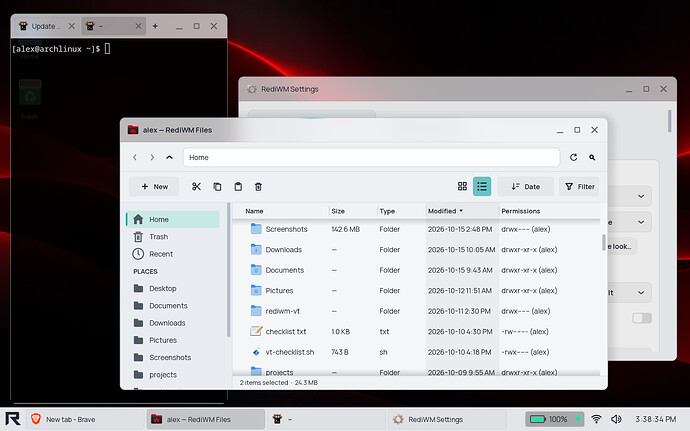Viewport: 690px width, 431px height.
Task: Go back in Files navigation
Action: (x=135, y=157)
